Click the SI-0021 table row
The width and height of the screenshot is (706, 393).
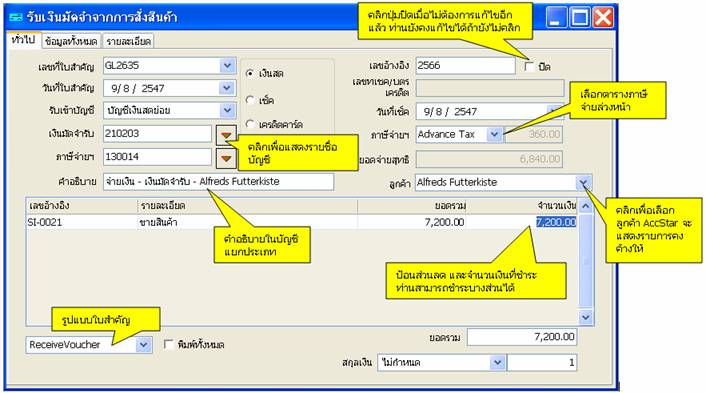[302, 222]
